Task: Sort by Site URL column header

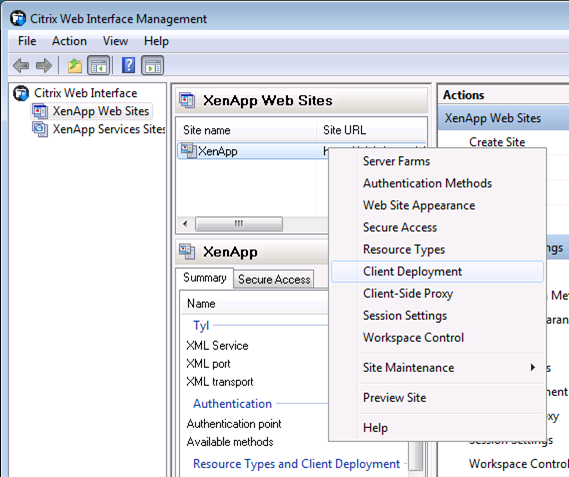Action: [372, 130]
